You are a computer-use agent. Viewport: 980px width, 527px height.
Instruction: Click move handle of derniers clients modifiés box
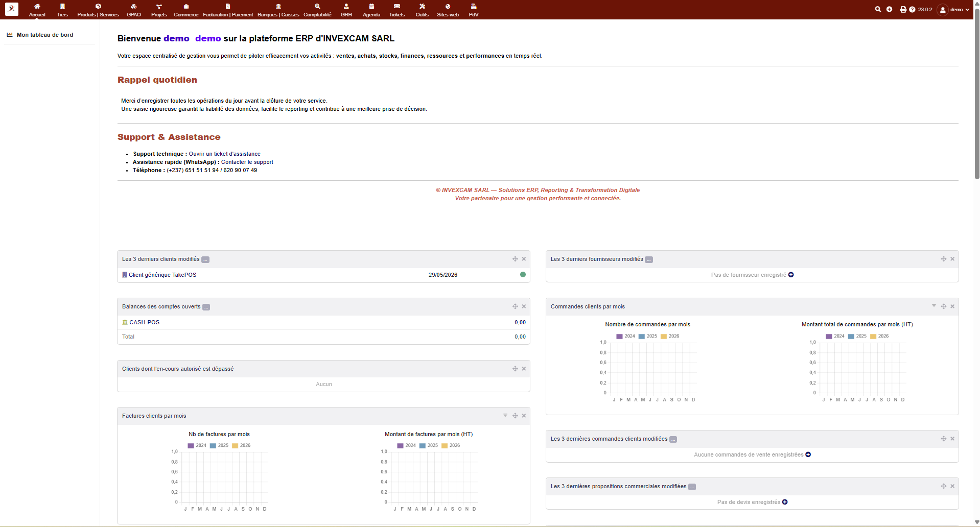(515, 259)
